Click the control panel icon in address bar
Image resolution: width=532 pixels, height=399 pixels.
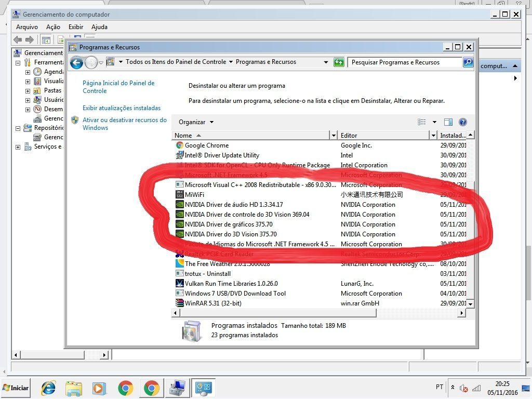(x=110, y=62)
